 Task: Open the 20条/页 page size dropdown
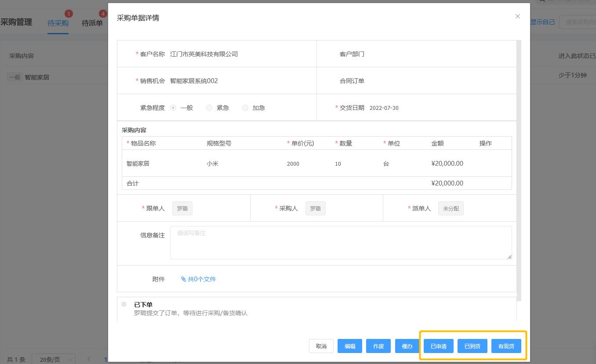[54, 360]
